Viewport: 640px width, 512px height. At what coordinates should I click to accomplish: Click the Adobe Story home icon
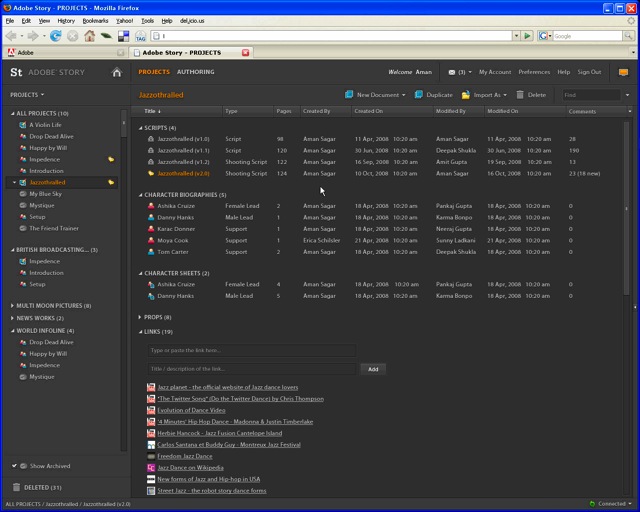(x=117, y=72)
